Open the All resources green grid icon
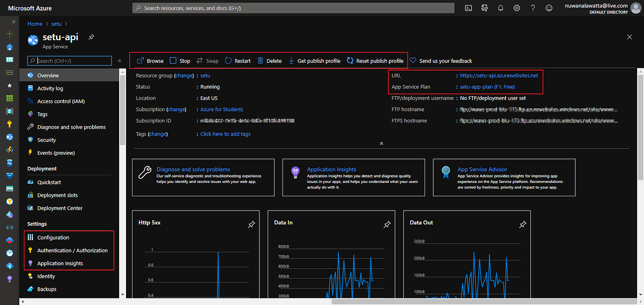Screen dimensions: 644x305 [x=10, y=98]
